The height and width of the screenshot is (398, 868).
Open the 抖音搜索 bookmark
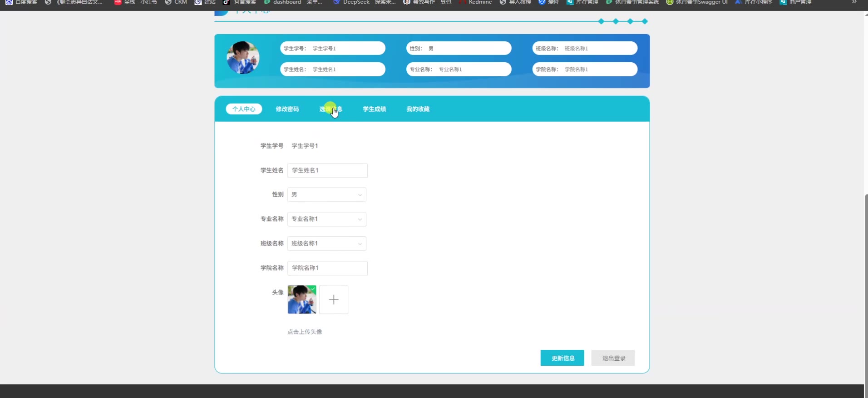click(240, 2)
